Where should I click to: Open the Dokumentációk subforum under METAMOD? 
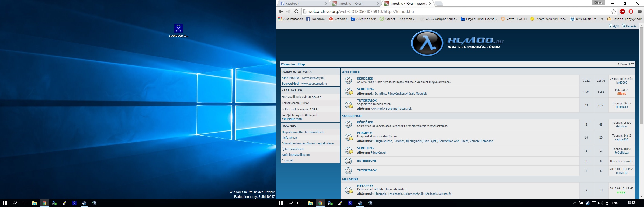click(413, 194)
